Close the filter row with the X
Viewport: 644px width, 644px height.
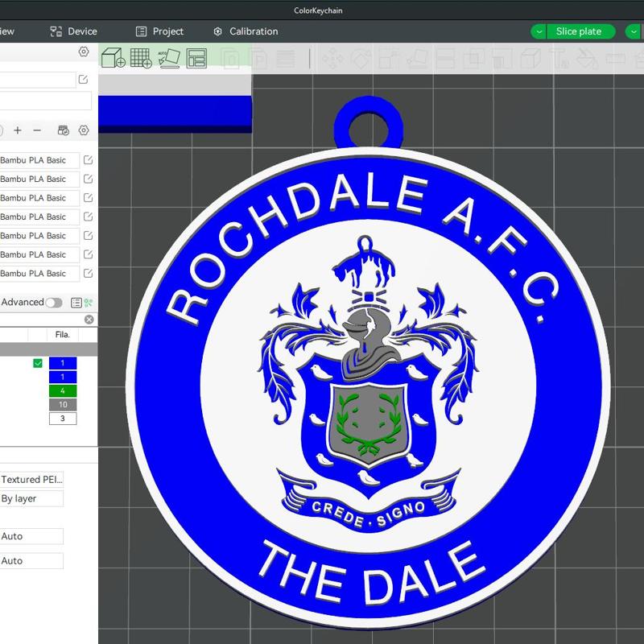coord(89,319)
